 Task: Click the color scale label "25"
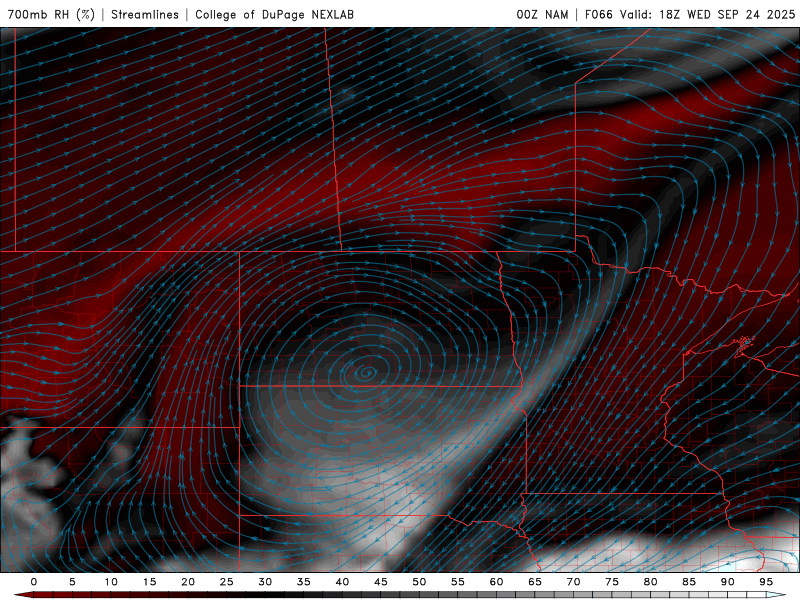(x=227, y=582)
